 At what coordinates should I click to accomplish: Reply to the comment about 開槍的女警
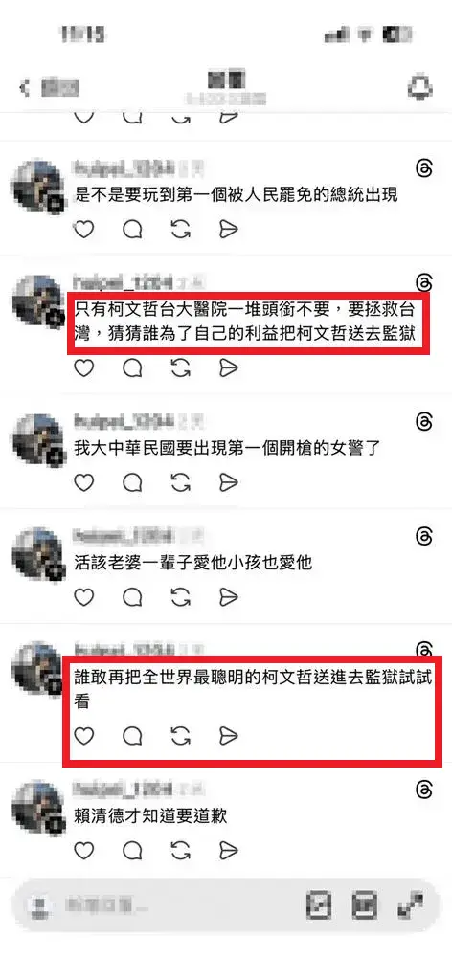(x=132, y=482)
